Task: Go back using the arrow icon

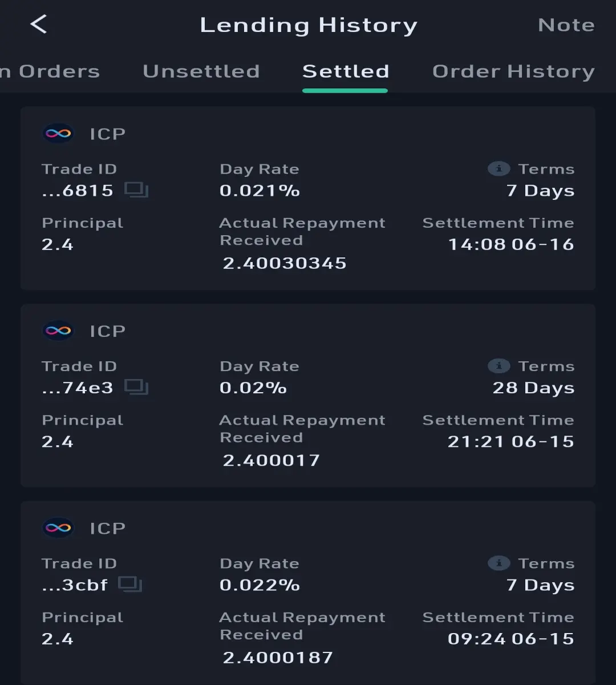Action: coord(38,24)
